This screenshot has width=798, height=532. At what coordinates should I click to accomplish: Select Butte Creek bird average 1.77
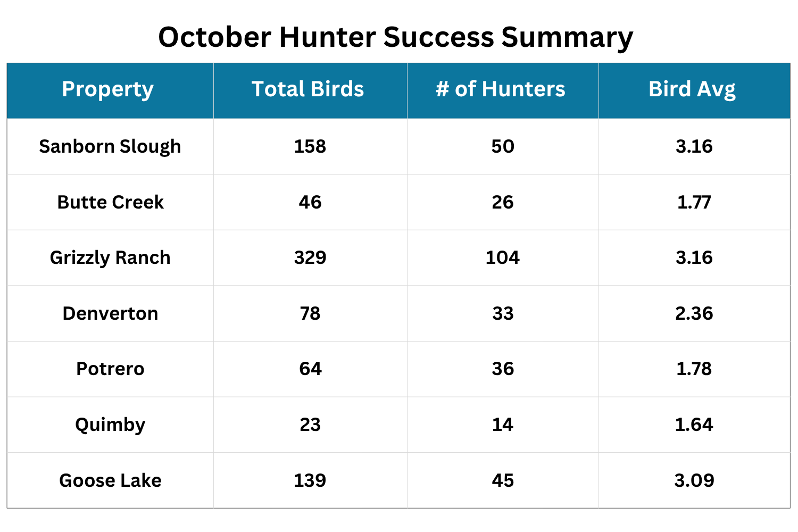[694, 202]
